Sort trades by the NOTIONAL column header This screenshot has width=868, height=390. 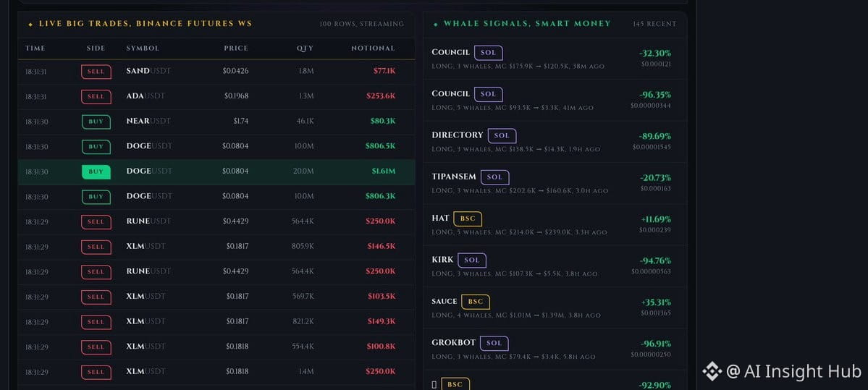coord(373,48)
